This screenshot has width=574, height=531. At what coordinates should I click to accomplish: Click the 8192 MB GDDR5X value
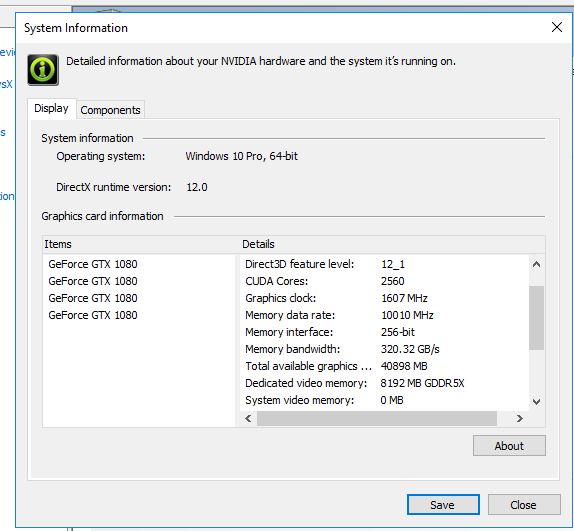click(x=422, y=383)
